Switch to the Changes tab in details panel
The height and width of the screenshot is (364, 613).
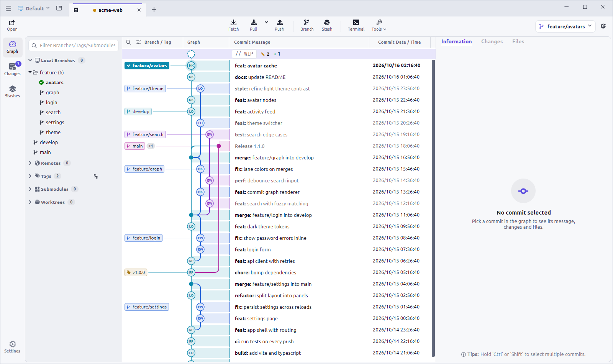pyautogui.click(x=492, y=41)
